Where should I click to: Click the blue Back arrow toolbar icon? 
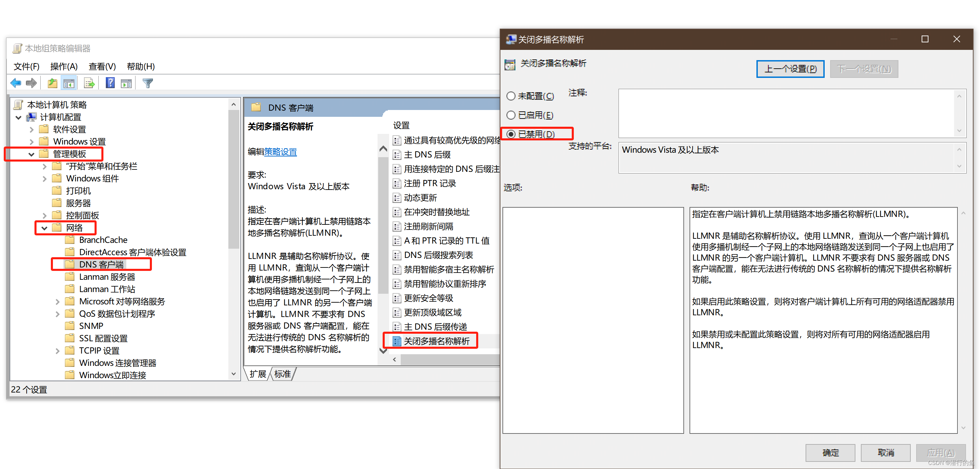[x=16, y=83]
